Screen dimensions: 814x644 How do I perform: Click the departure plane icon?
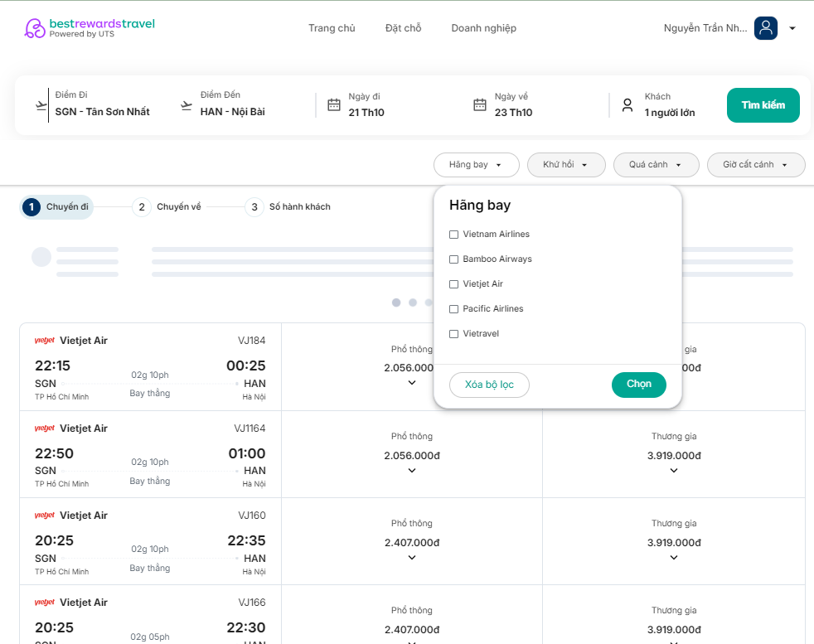coord(41,105)
